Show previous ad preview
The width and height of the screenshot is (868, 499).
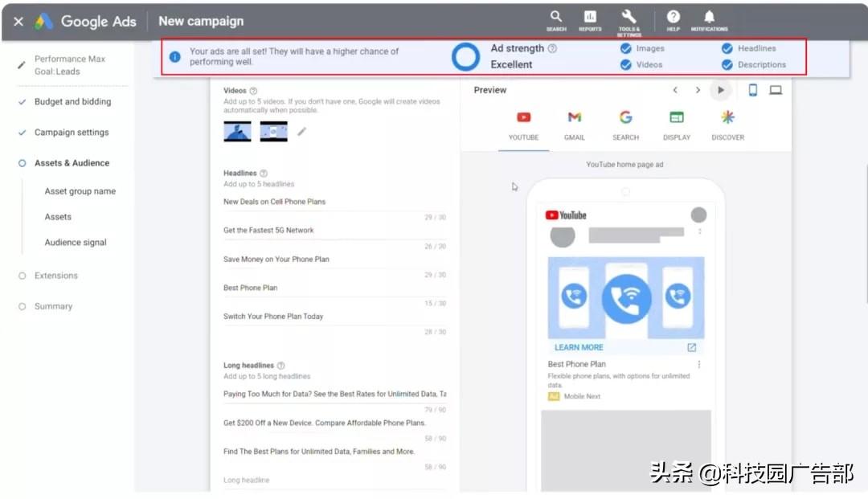tap(675, 90)
